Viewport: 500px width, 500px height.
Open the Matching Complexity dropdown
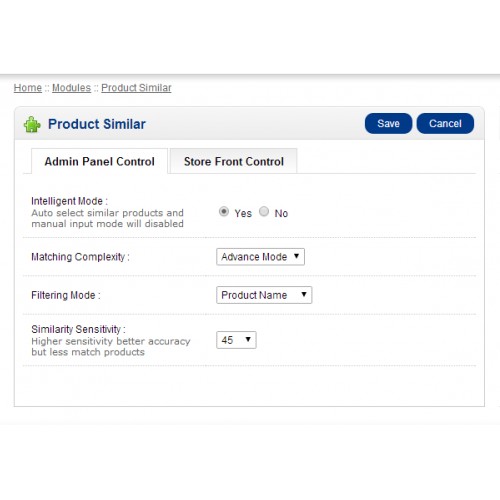click(x=260, y=257)
